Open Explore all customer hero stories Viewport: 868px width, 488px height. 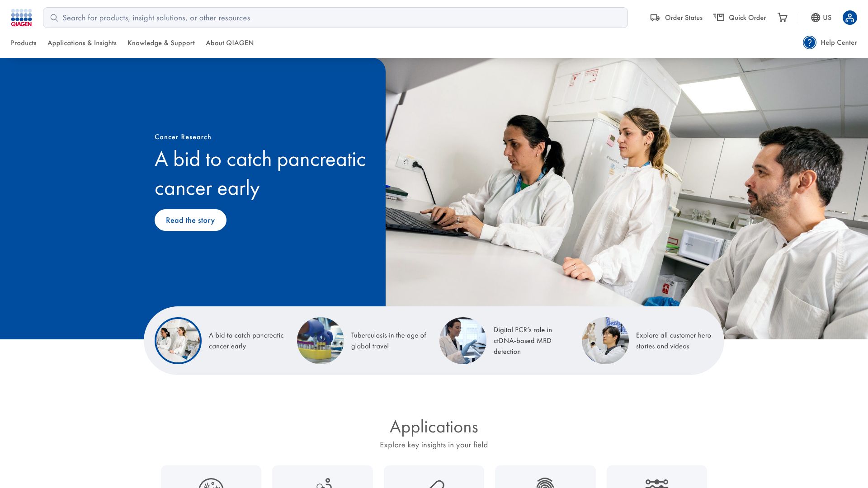[673, 341]
